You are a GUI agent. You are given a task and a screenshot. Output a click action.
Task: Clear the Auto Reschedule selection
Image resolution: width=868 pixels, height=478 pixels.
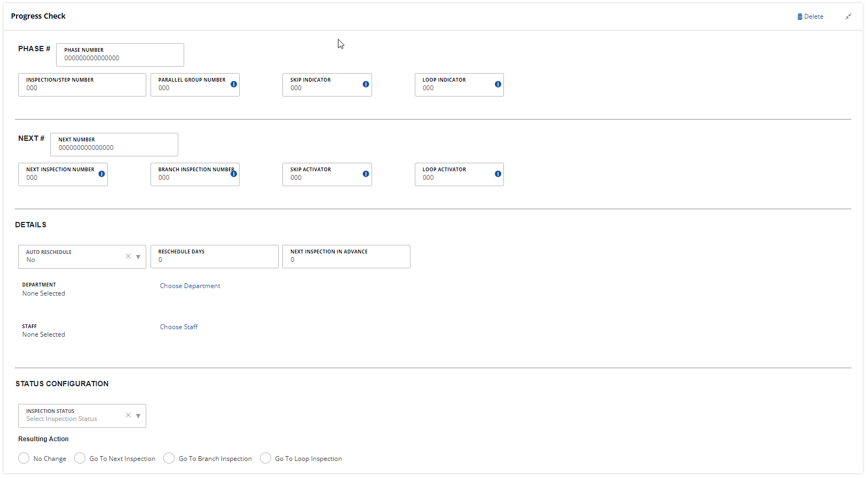click(128, 256)
